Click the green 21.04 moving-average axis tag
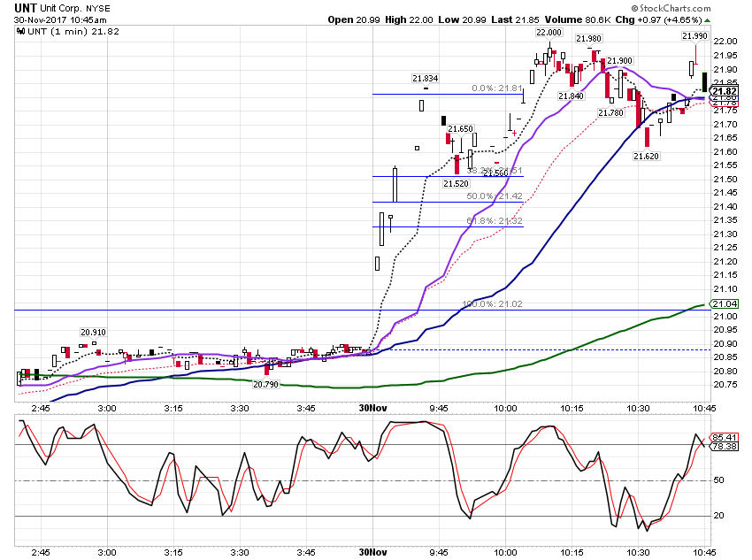Screen dimensions: 752x560 coord(725,304)
